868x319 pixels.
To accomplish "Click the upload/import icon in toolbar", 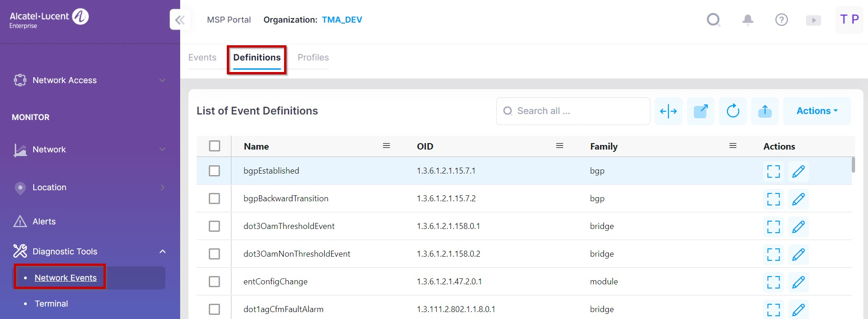I will coord(765,111).
